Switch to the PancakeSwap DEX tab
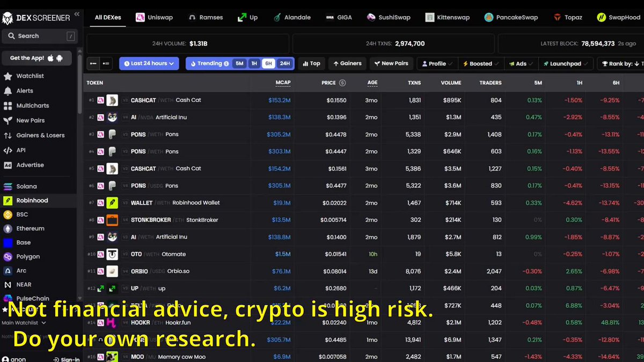 (x=511, y=17)
